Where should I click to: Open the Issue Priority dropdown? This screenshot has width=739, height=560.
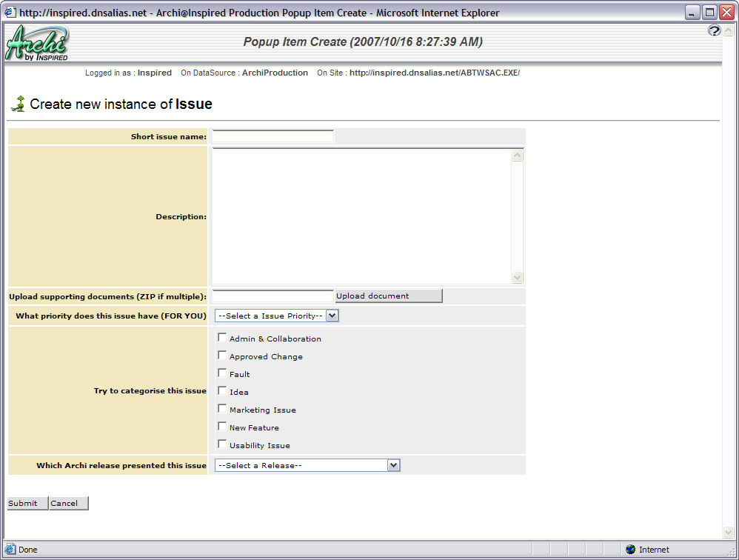(333, 315)
